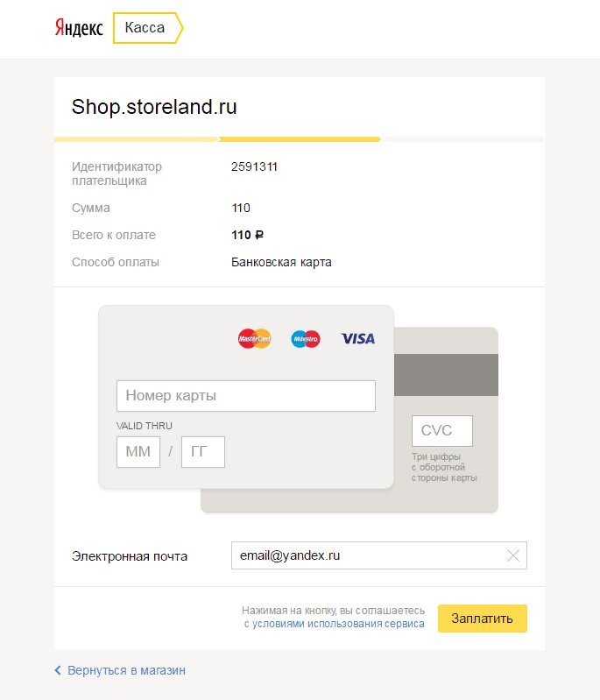Focus the Номер карты input field

(246, 395)
